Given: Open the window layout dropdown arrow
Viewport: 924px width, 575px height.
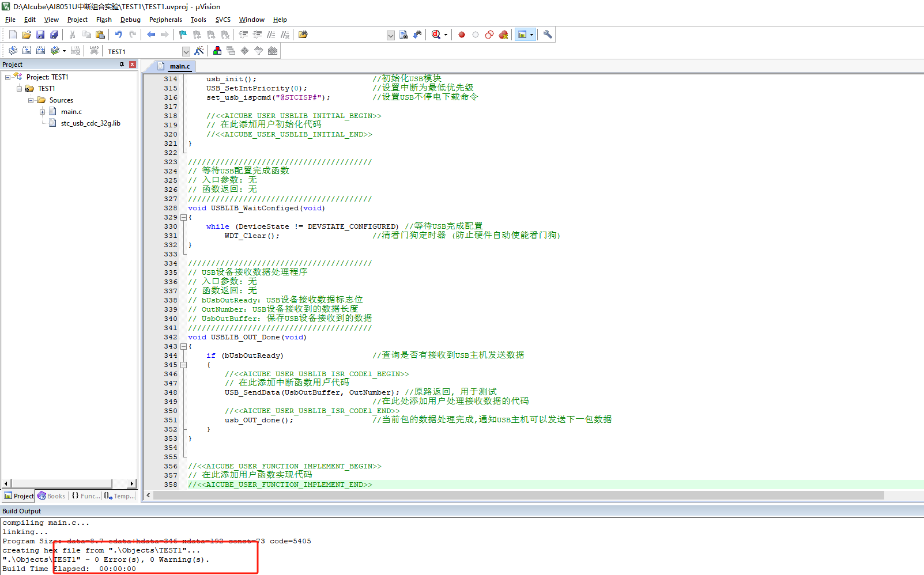Looking at the screenshot, I should pos(531,35).
